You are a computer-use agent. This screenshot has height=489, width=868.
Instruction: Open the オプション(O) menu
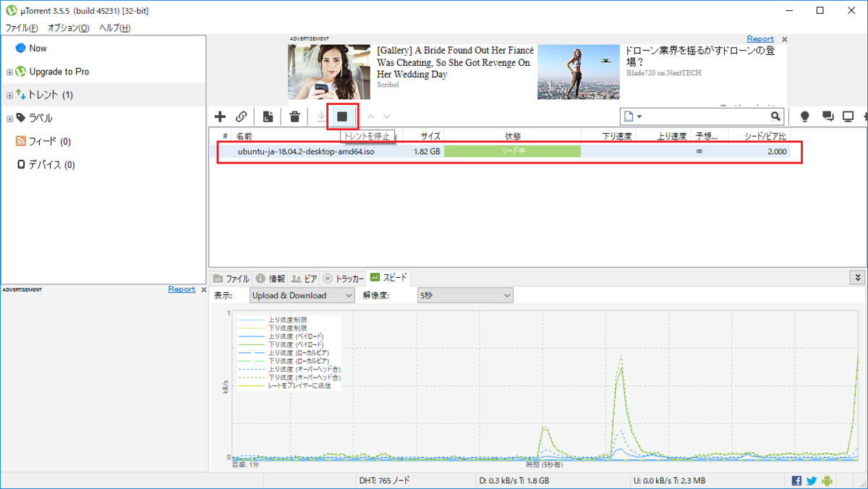(x=69, y=27)
